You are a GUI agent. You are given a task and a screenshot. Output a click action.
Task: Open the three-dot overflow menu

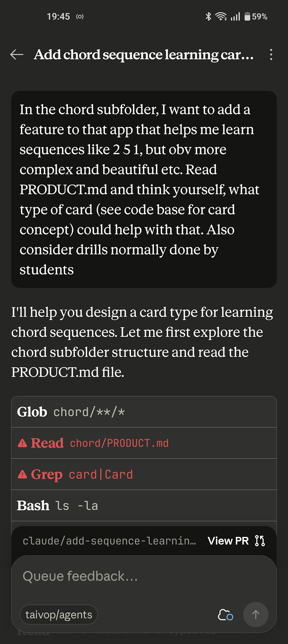271,55
